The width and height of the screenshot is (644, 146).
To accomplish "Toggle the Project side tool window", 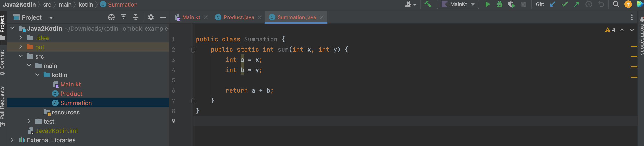I will pyautogui.click(x=3, y=27).
